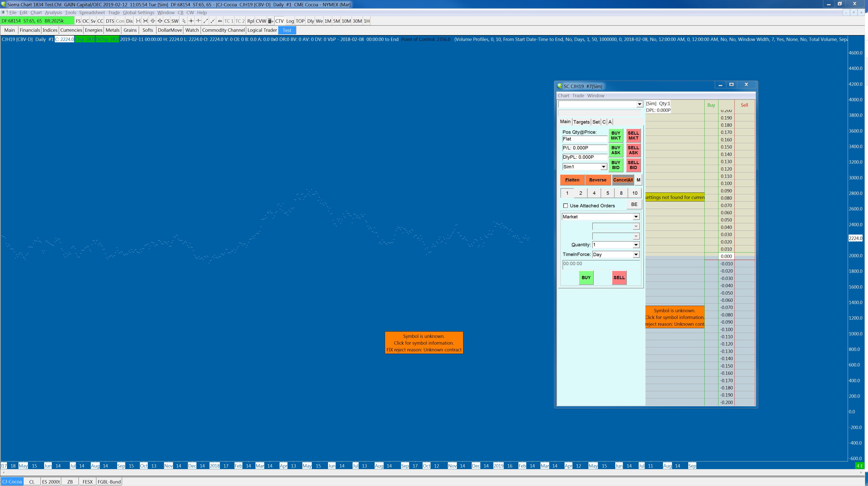Viewport: 868px width, 486px height.
Task: Click the orange Symbol is unknown notice
Action: coord(424,343)
